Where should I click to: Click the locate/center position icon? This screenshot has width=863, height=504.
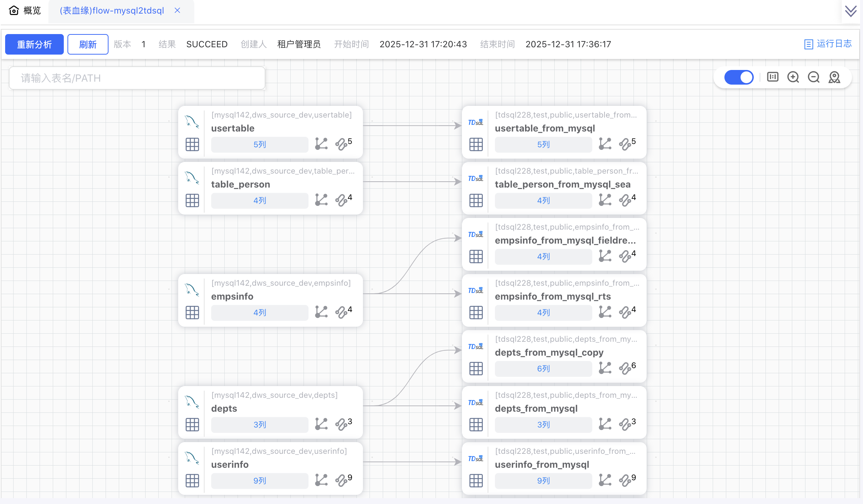834,77
